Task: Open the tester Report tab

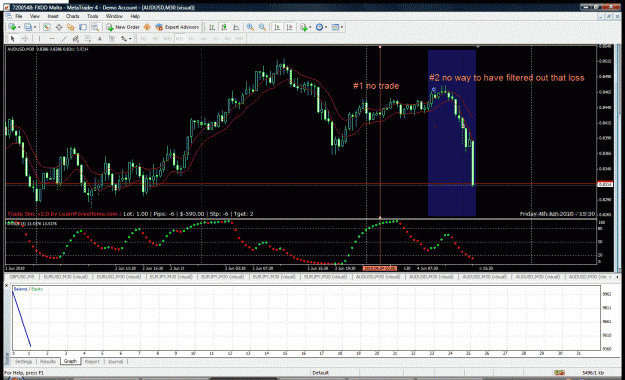Action: pos(92,362)
